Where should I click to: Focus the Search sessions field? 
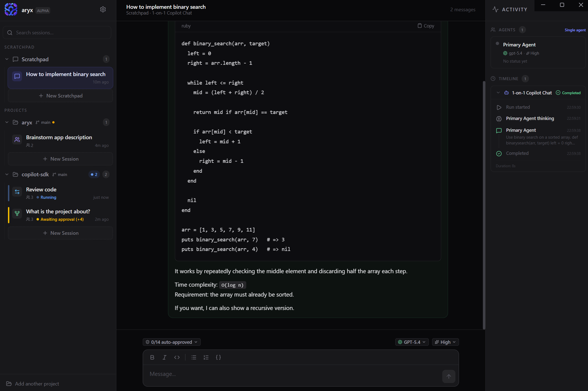coord(57,33)
